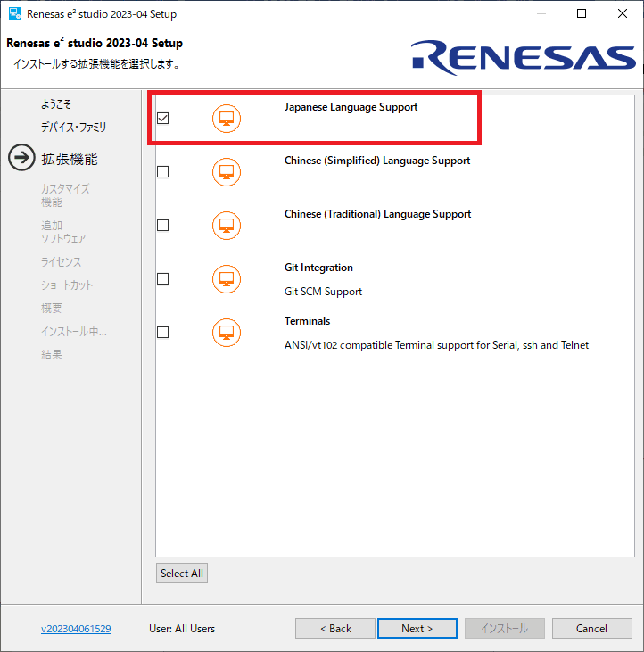Select the ようこそ step in sidebar
Screen dimensions: 644x652
tap(55, 104)
